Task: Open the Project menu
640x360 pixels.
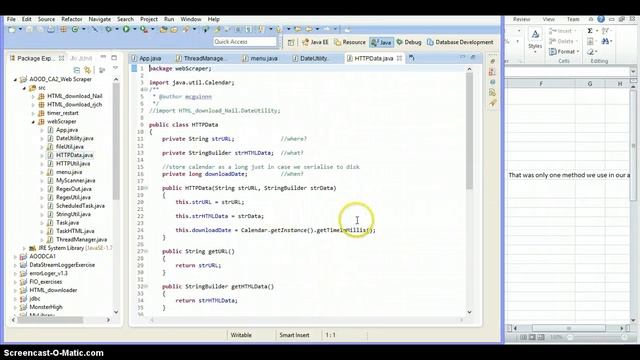Action: (x=149, y=19)
